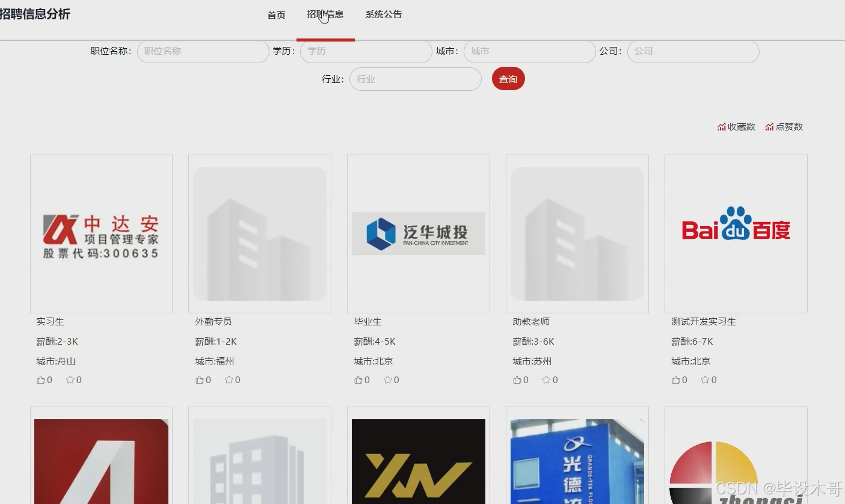
Task: Click the star favorite icon under 实习生
Action: (70, 380)
